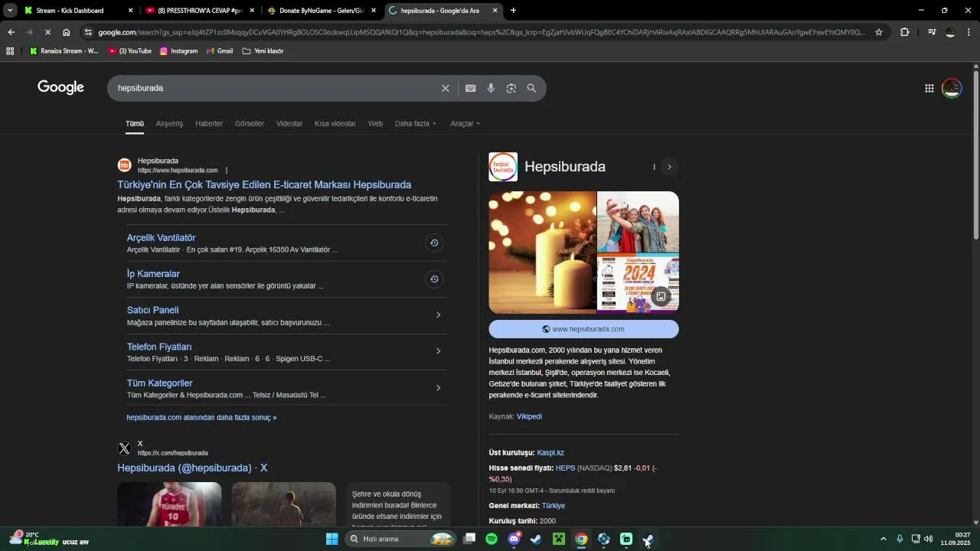This screenshot has width=980, height=551.
Task: Open the Arçelik Vantilatör link
Action: [161, 237]
